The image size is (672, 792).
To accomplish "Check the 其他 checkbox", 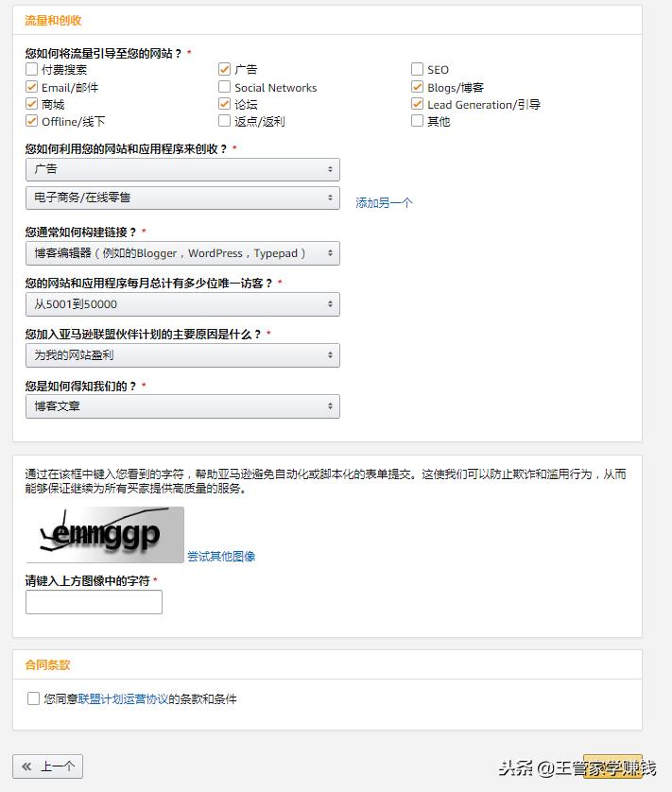I will (x=417, y=121).
